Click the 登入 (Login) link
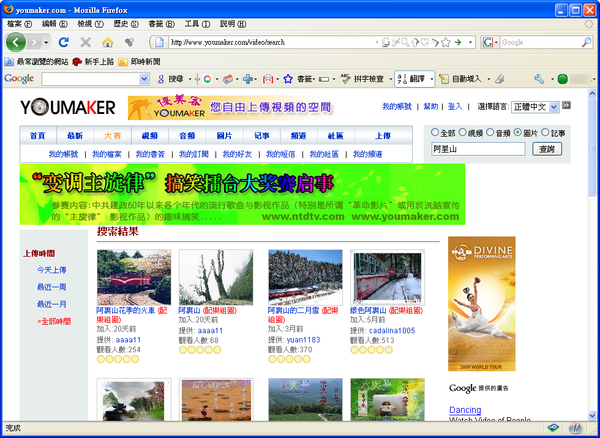 click(455, 107)
